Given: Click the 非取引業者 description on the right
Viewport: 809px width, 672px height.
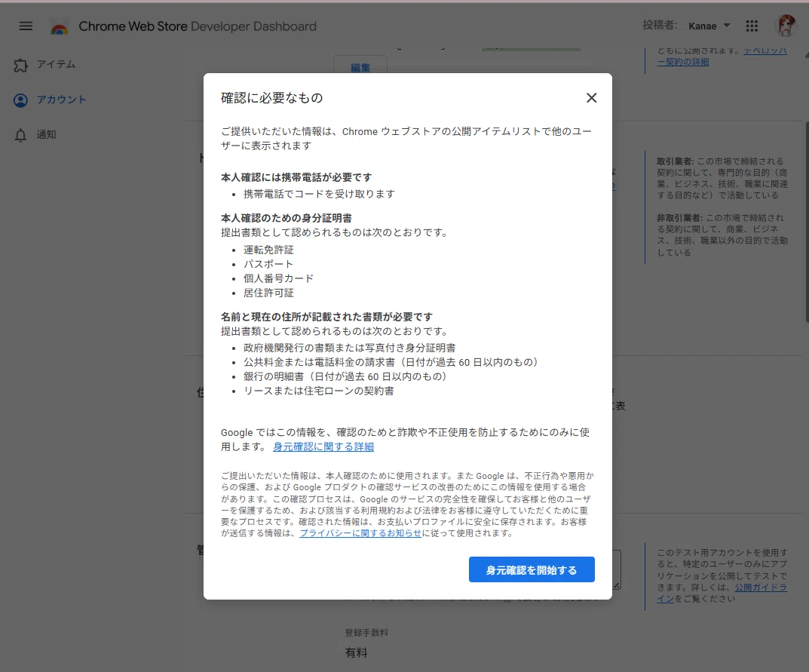Looking at the screenshot, I should [722, 235].
